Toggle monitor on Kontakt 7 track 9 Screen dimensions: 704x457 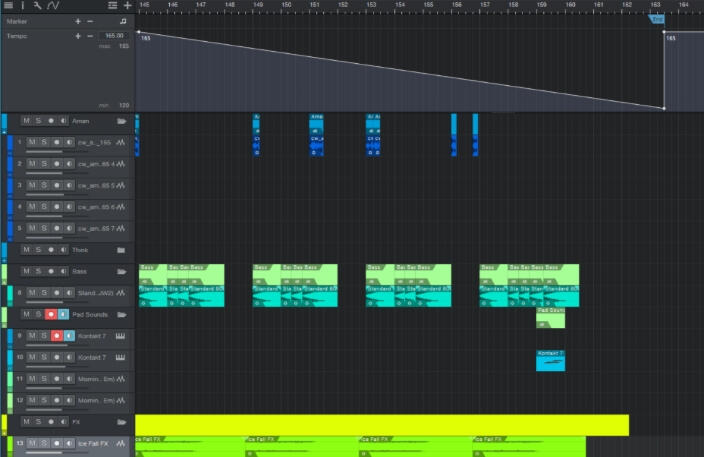(x=69, y=336)
